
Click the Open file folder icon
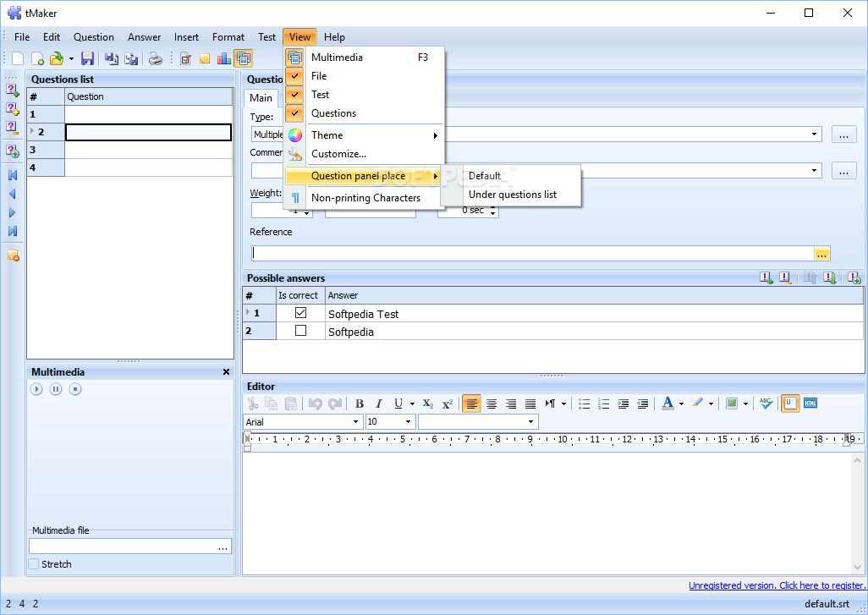point(56,58)
